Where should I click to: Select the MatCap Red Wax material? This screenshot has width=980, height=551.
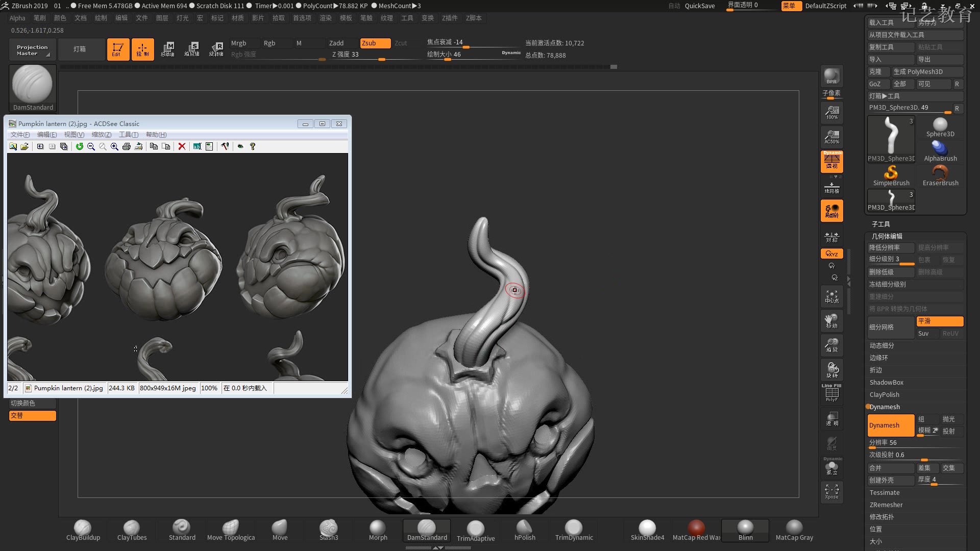(697, 527)
